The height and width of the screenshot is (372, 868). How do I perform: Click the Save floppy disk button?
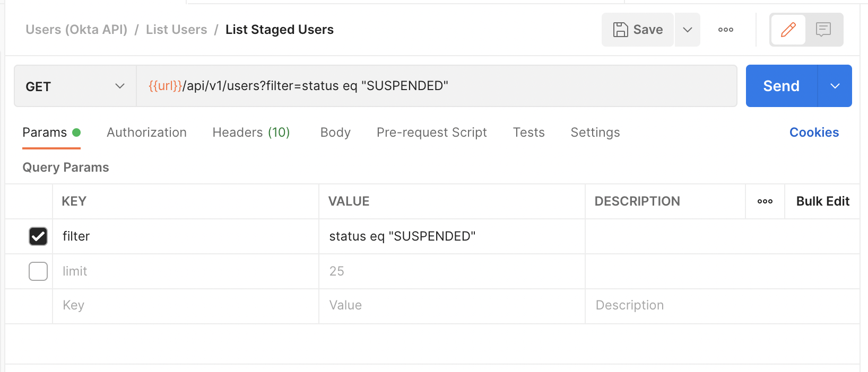638,30
